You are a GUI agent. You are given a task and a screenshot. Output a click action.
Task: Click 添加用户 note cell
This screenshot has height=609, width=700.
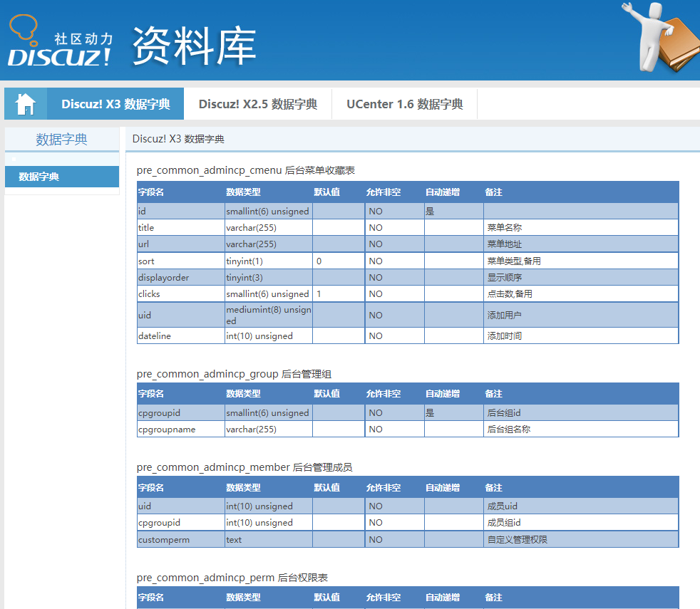point(581,315)
